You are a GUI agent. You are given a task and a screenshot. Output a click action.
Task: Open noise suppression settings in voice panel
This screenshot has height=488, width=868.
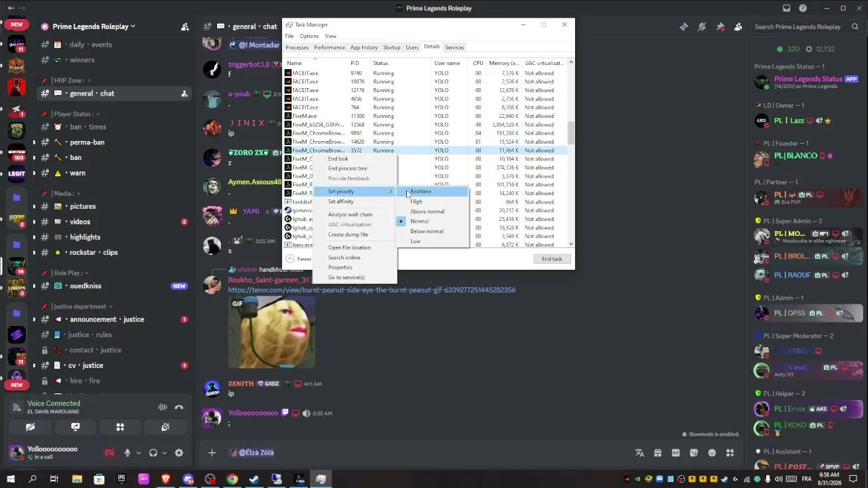pyautogui.click(x=163, y=407)
